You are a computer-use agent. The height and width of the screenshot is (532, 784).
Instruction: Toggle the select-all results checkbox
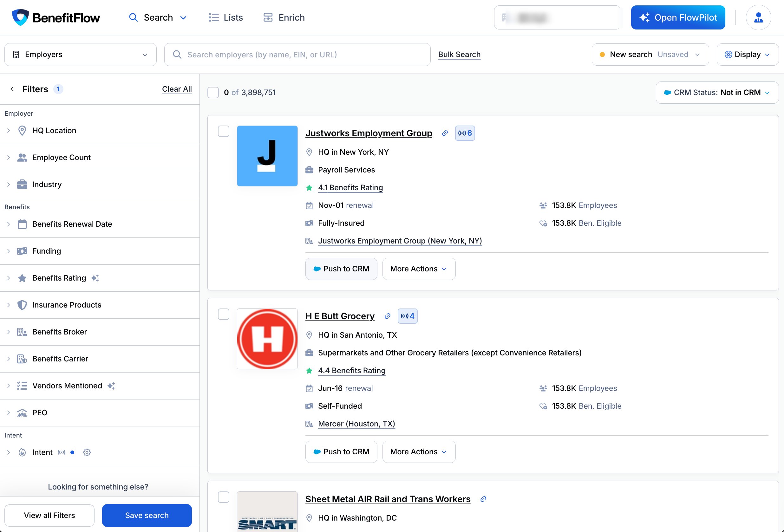pyautogui.click(x=213, y=92)
